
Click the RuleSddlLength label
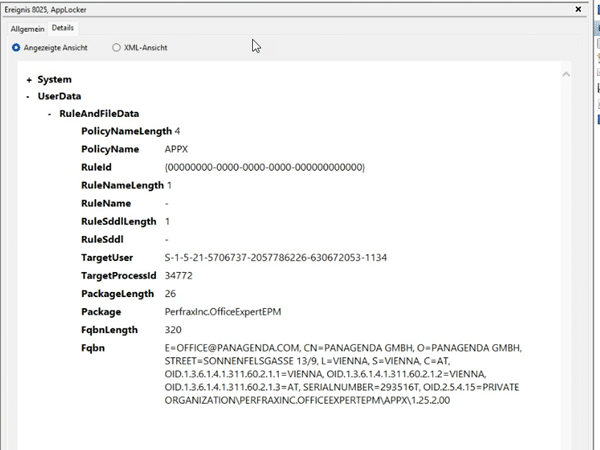[x=119, y=222]
